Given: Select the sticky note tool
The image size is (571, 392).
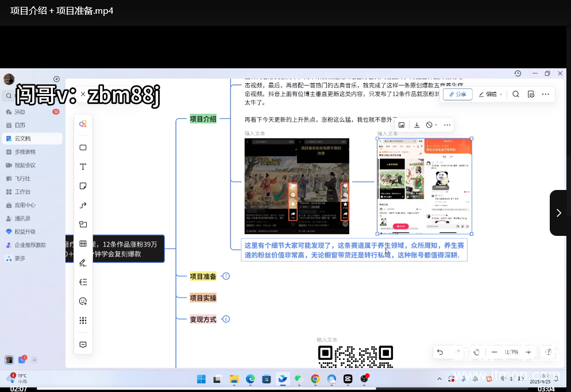Looking at the screenshot, I should point(83,186).
